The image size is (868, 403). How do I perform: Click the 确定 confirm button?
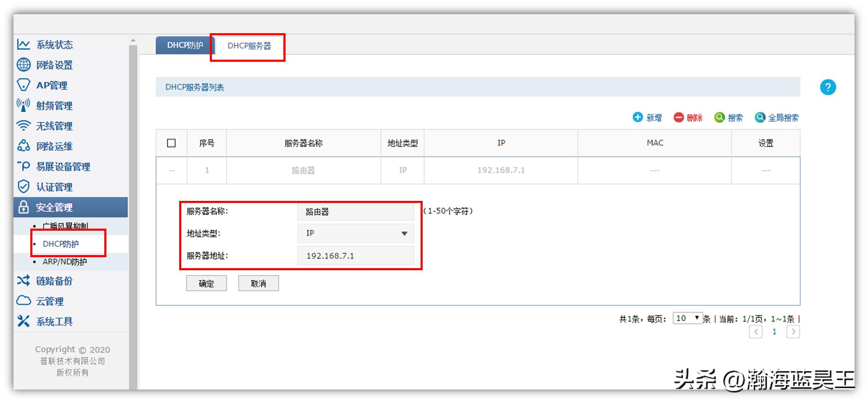point(206,283)
